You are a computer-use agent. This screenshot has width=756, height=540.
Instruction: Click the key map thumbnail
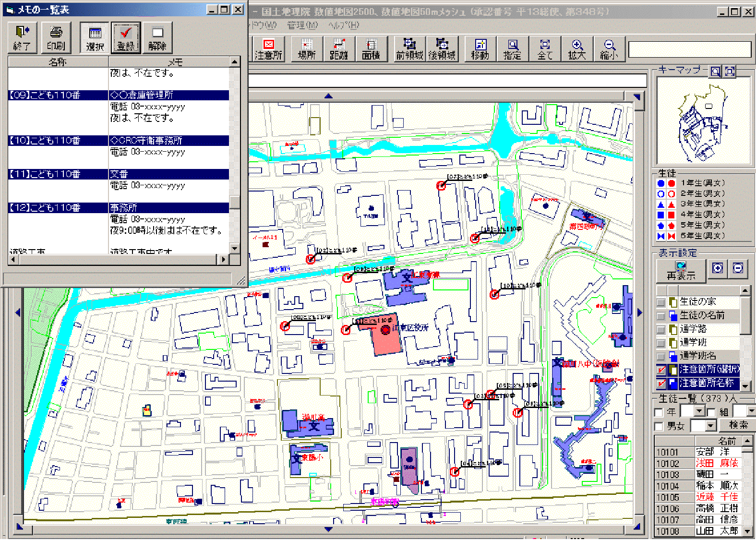[x=703, y=120]
